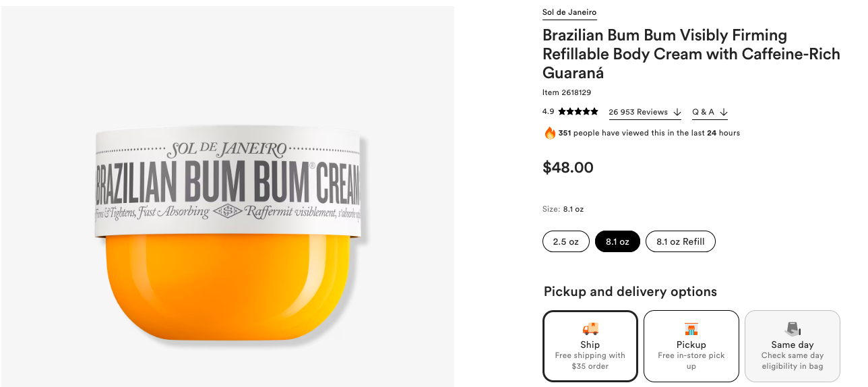This screenshot has width=868, height=387.
Task: Click the Ship delivery truck icon
Action: click(590, 328)
